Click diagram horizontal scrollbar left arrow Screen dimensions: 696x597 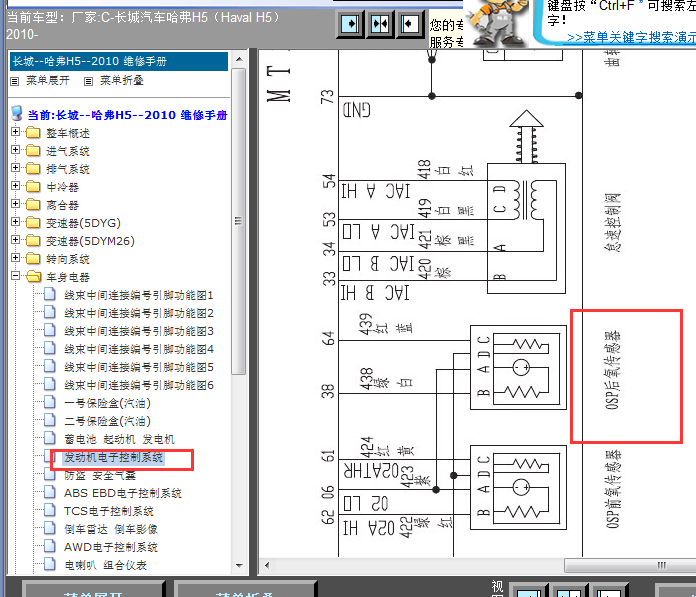[267, 565]
